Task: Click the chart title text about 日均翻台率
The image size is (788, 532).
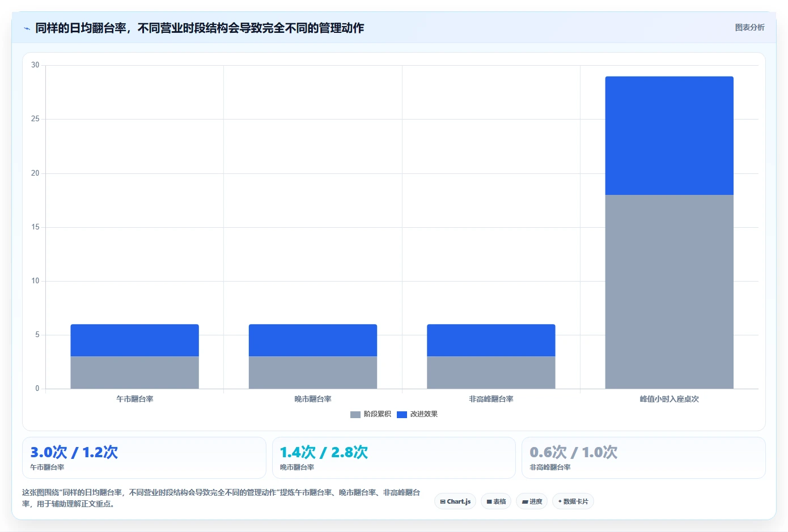Action: (200, 28)
